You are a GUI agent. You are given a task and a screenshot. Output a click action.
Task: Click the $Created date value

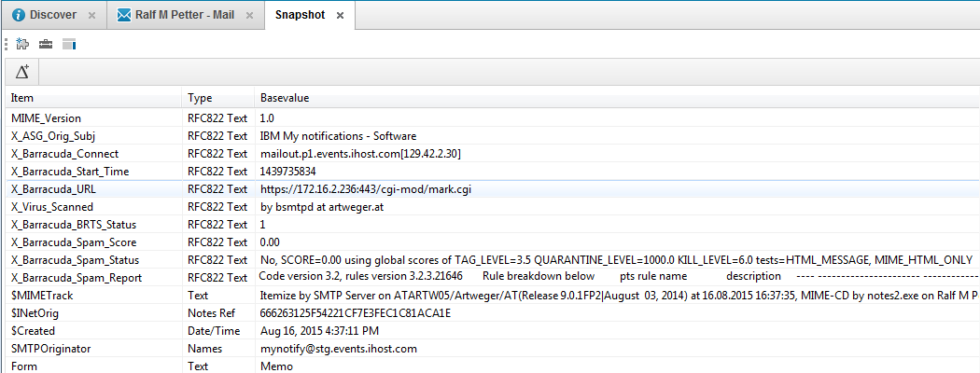pyautogui.click(x=318, y=331)
